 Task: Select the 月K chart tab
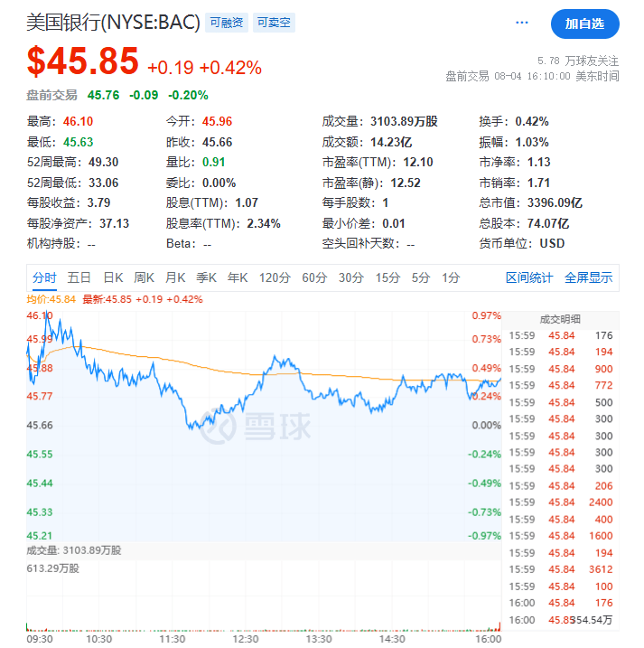coord(175,277)
